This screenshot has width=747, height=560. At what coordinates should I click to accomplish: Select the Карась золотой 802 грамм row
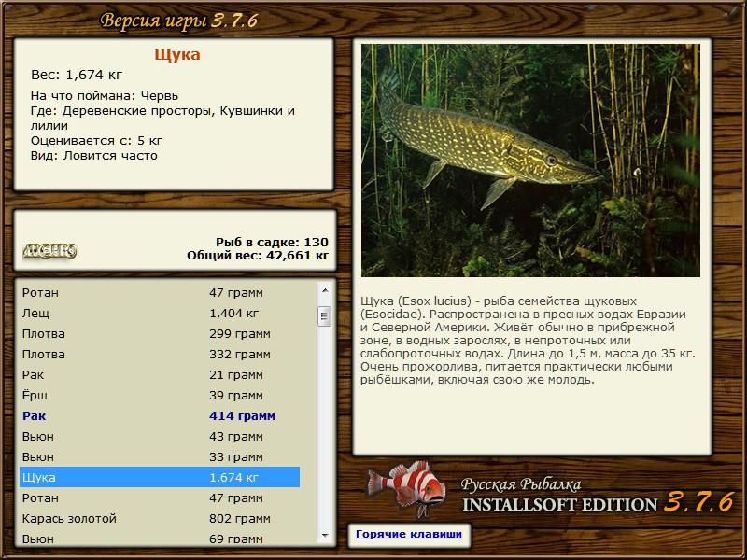160,518
